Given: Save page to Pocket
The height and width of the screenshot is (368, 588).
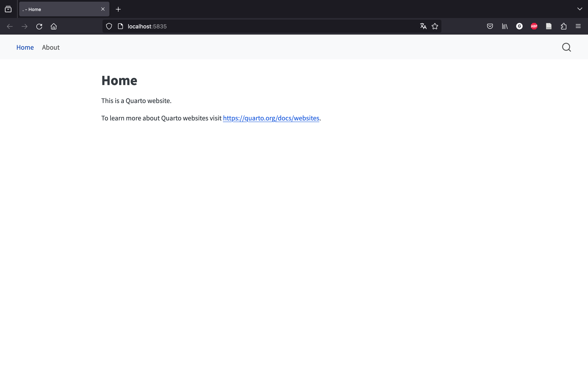Looking at the screenshot, I should point(490,26).
